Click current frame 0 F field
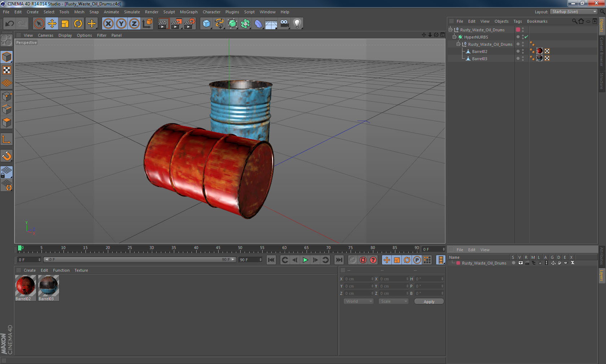 [x=434, y=249]
